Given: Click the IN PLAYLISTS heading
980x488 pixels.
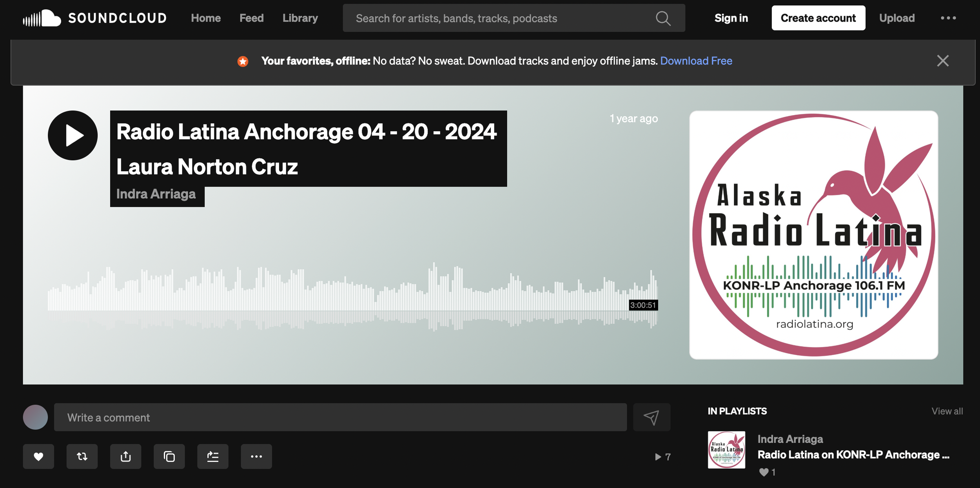Looking at the screenshot, I should click(x=737, y=411).
